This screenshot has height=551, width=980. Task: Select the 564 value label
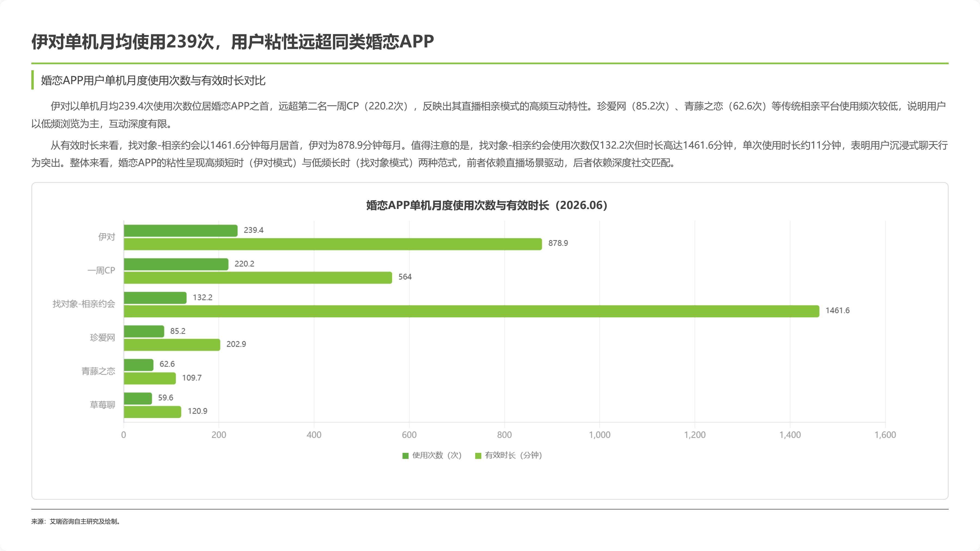(405, 277)
